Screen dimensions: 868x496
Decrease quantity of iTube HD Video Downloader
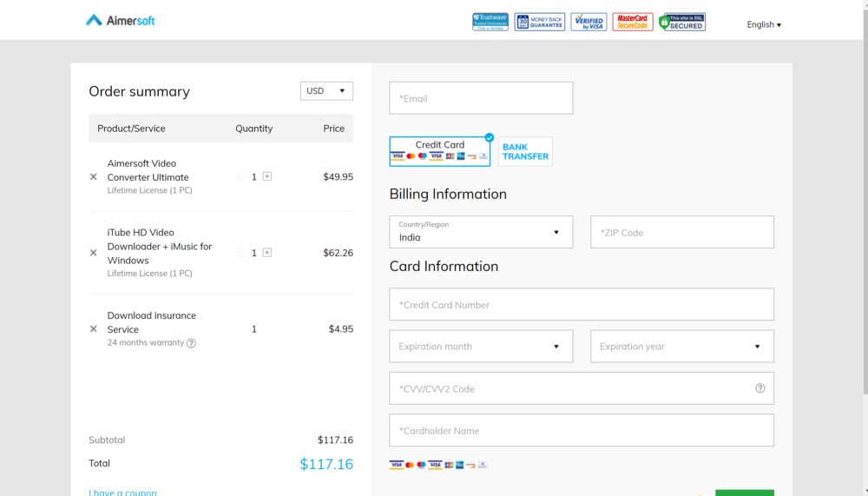pos(240,253)
